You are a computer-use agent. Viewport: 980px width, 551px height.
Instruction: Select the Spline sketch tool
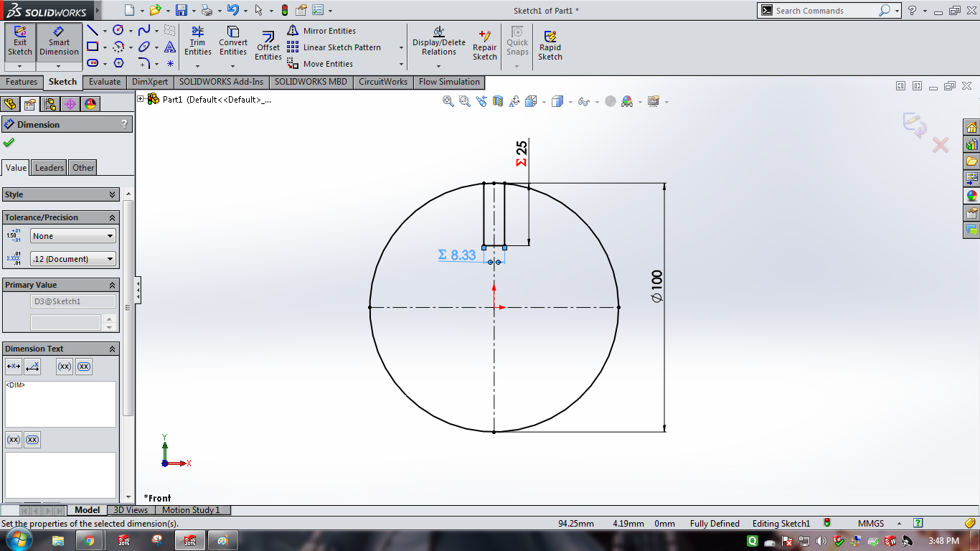(144, 30)
